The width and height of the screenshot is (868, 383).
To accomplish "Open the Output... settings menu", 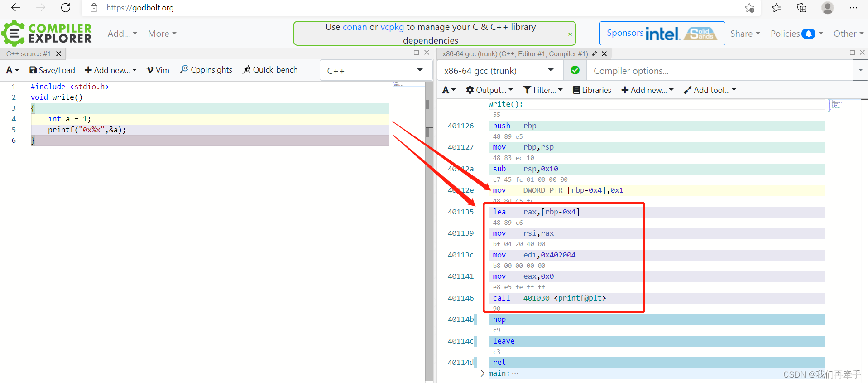I will coord(489,90).
